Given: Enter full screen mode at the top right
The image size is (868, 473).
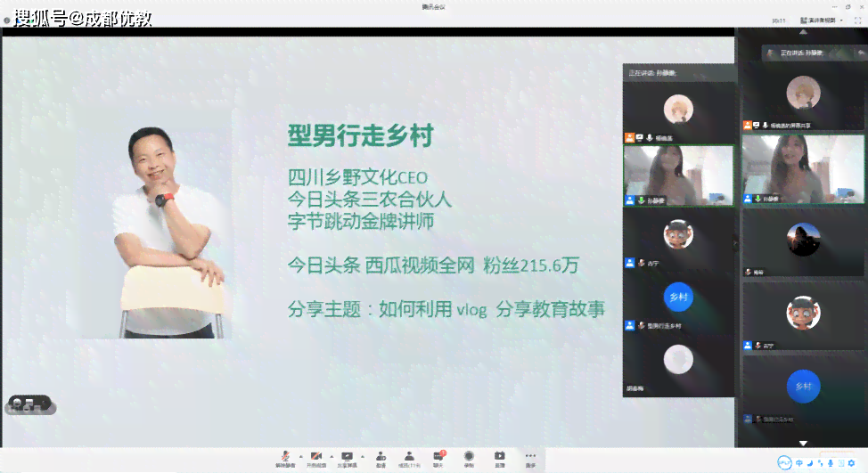Looking at the screenshot, I should pos(857,20).
